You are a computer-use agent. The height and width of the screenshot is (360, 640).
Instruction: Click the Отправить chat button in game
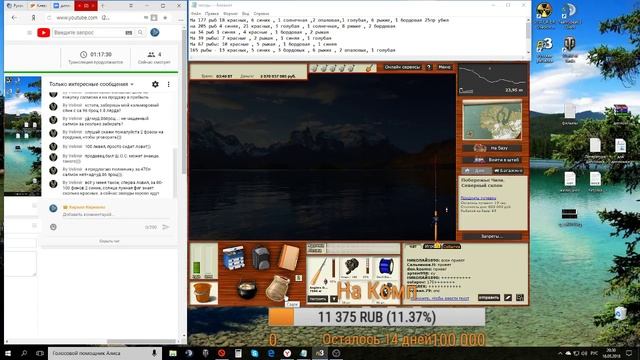tap(489, 298)
